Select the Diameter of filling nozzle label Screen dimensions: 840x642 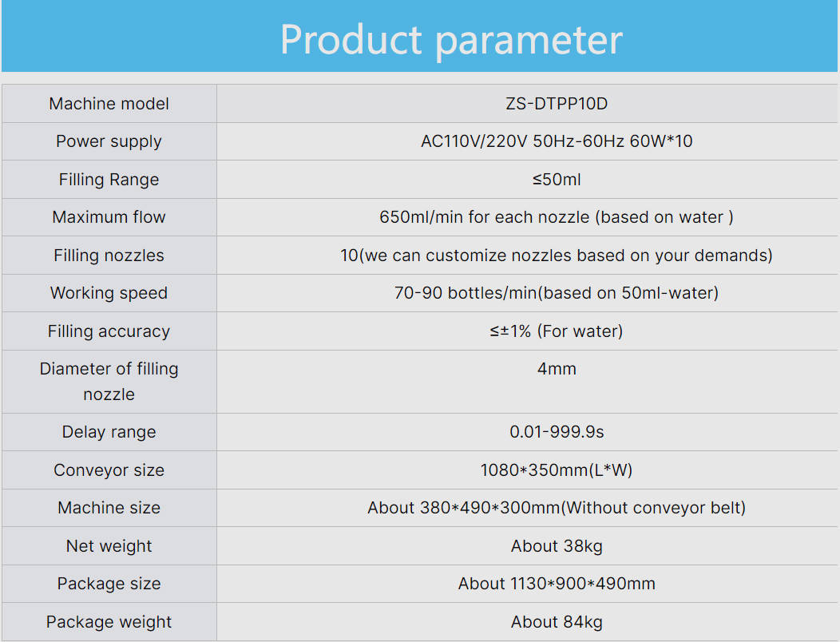[x=109, y=381]
